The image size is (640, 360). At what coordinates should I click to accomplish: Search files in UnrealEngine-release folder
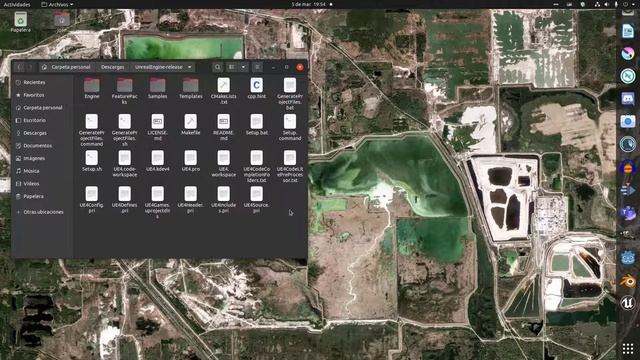pos(218,67)
